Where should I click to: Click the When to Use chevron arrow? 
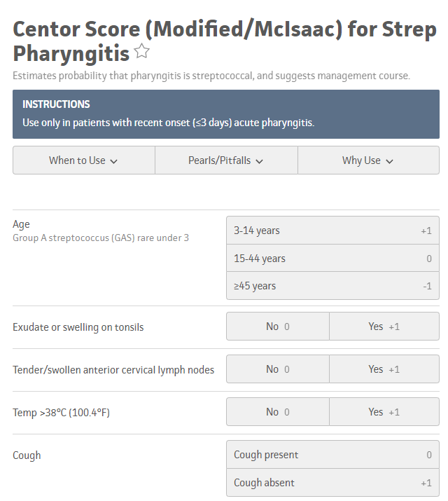click(x=114, y=161)
